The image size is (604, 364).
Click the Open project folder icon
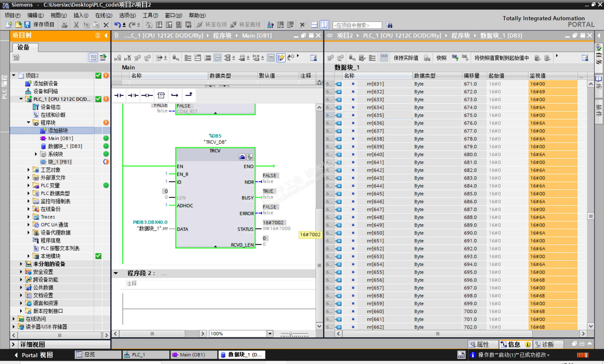18,25
